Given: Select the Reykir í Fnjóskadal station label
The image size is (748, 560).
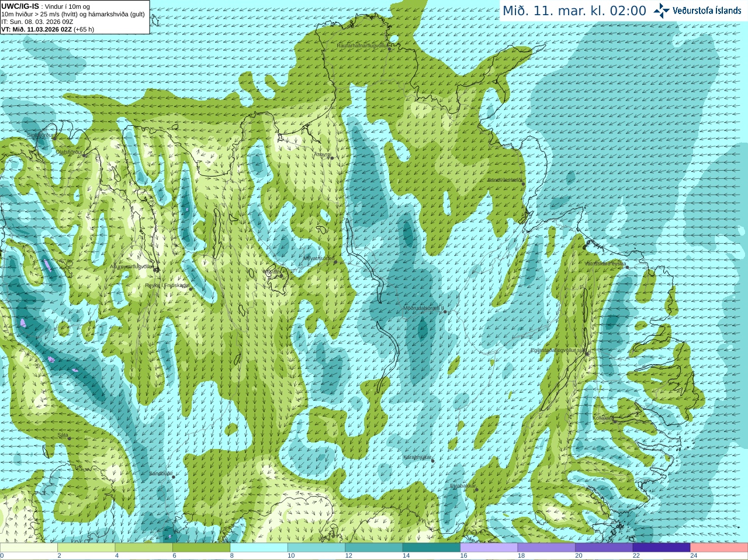Looking at the screenshot, I should [x=167, y=285].
